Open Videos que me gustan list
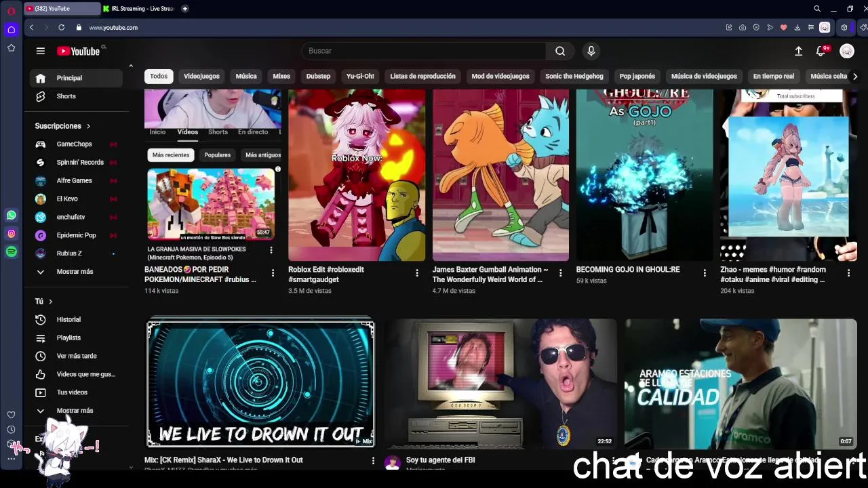The height and width of the screenshot is (488, 868). click(x=76, y=374)
